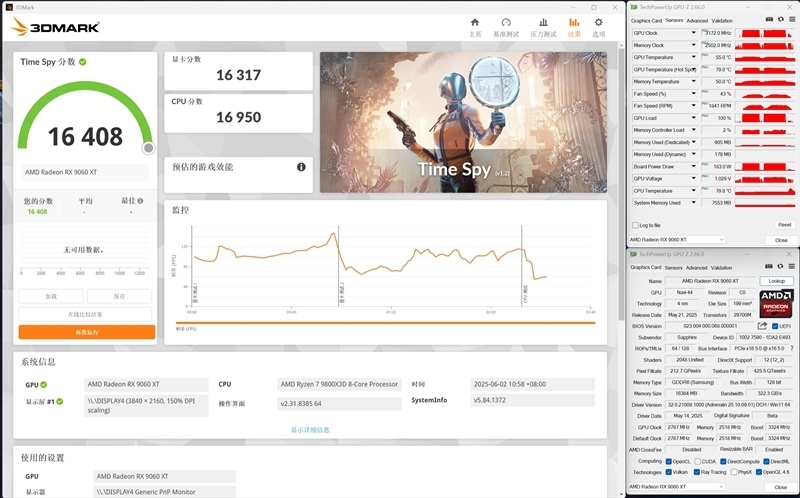Click the 3DMark logo in header
The height and width of the screenshot is (498, 800).
click(56, 27)
